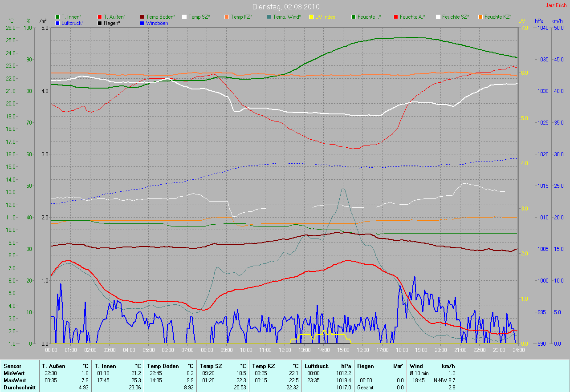Click the yellow UV Index legend color square
The width and height of the screenshot is (570, 392).
point(311,17)
